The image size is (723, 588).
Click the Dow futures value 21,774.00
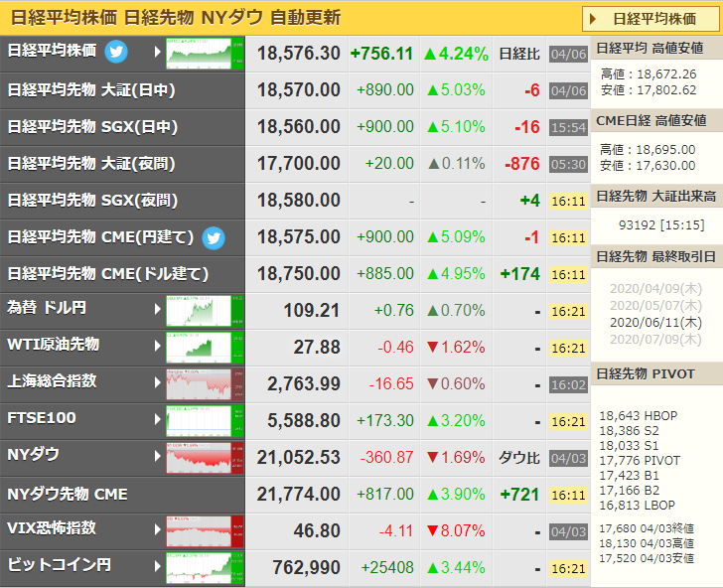coord(298,495)
